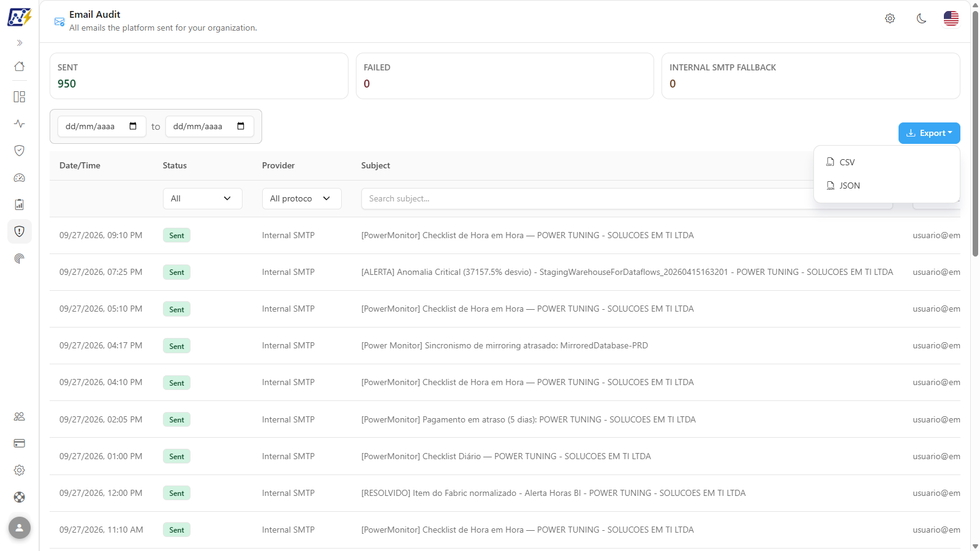Change language using the US flag icon
Screen dimensions: 980x551
coord(951,19)
